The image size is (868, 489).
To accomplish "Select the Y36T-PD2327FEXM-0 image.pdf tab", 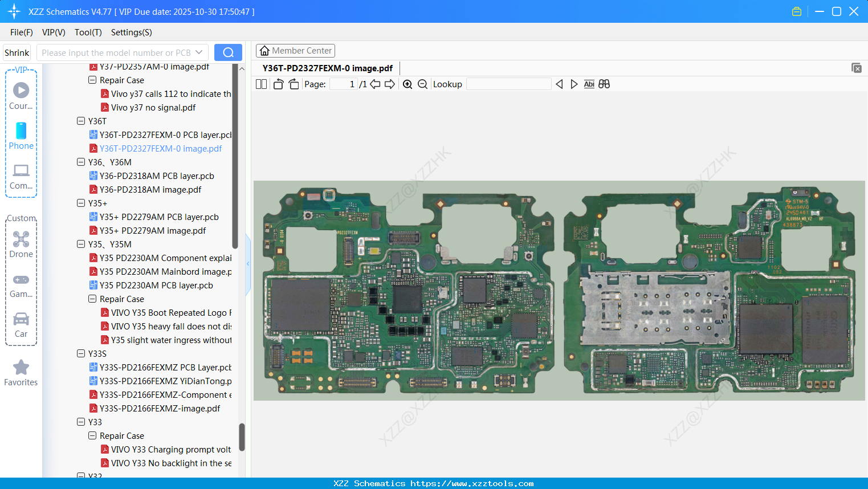I will tap(327, 68).
